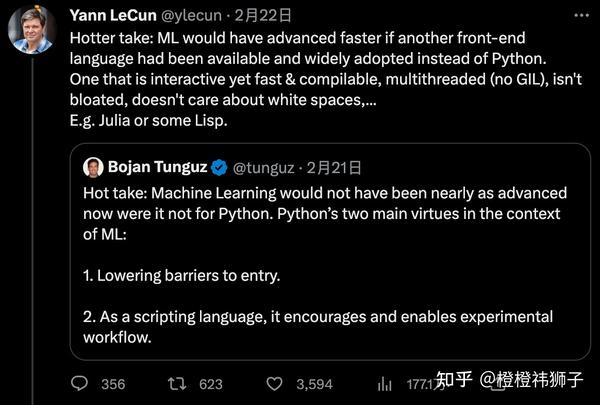
Task: Click the retweet arrows icon
Action: point(178,384)
